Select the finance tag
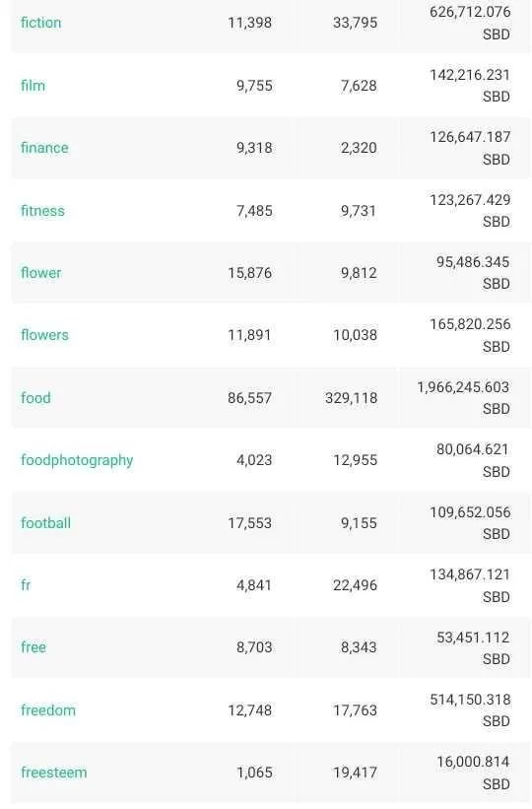The image size is (532, 809). coord(44,148)
